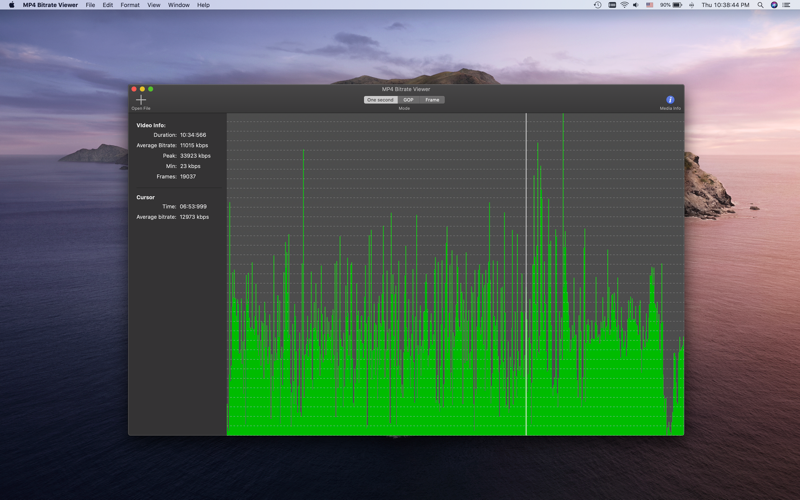800x500 pixels.
Task: Click the Peak value 33923 kbps
Action: [195, 156]
